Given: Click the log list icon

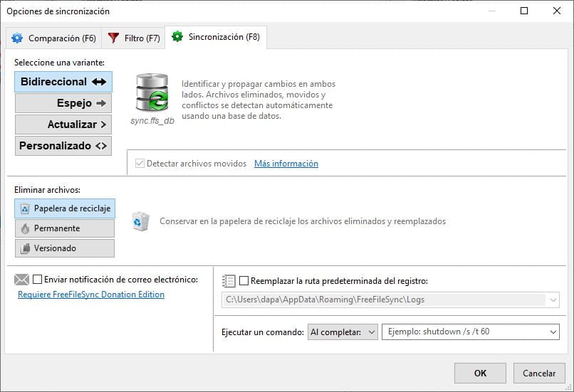Looking at the screenshot, I should (x=229, y=281).
